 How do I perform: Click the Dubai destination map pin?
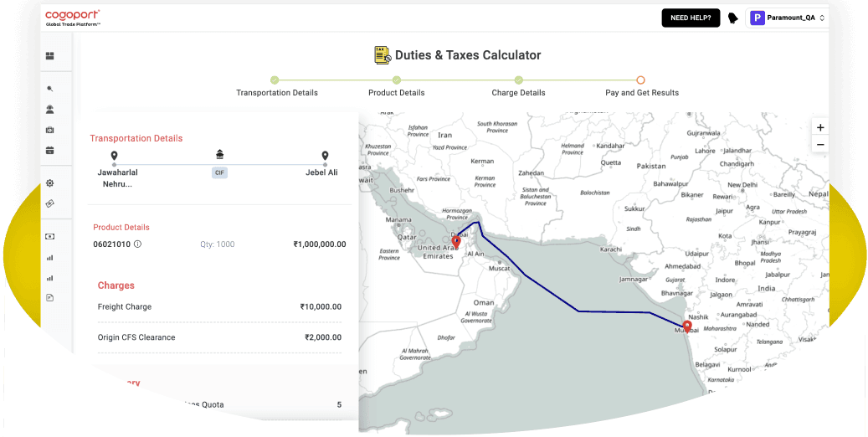coord(456,242)
